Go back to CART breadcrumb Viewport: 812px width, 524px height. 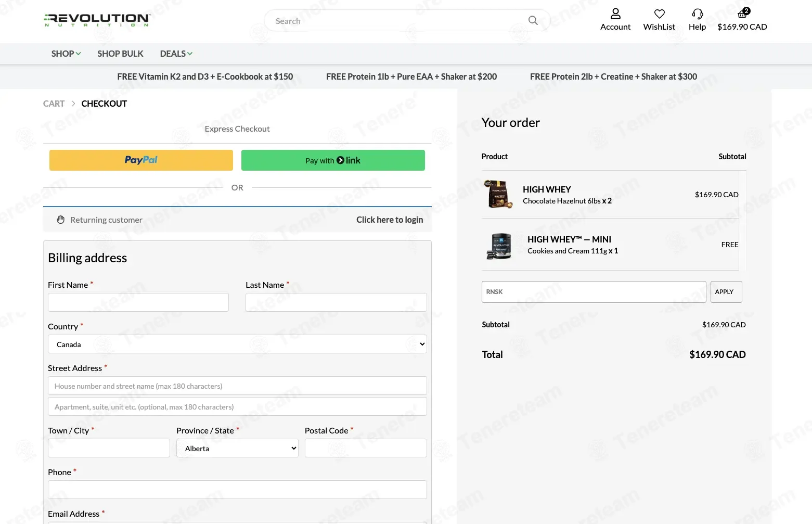pyautogui.click(x=54, y=104)
